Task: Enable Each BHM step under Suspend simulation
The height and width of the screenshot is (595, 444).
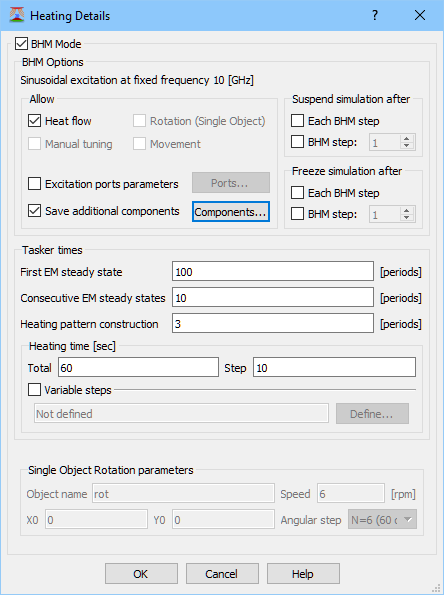Action: tap(298, 121)
